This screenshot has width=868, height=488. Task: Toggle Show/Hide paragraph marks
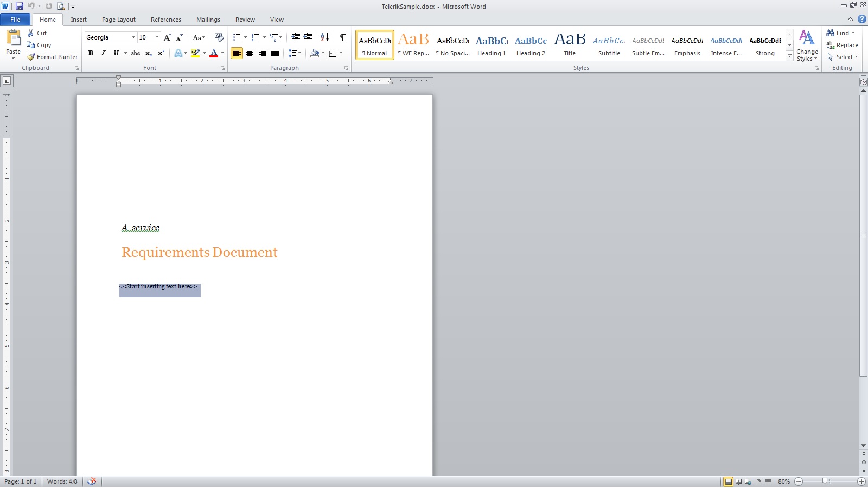(x=342, y=37)
